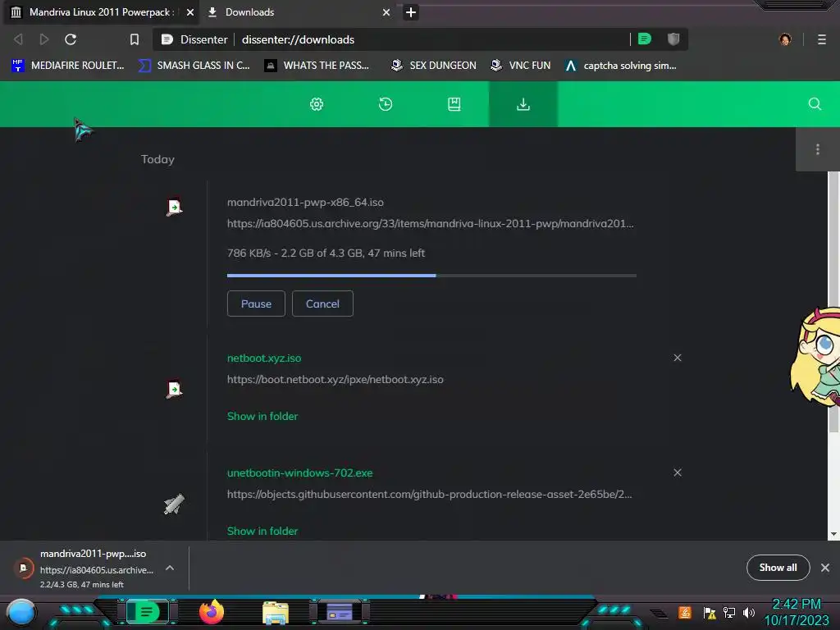Click the downloads page vertical scrollbar
This screenshot has width=840, height=630.
click(x=833, y=302)
